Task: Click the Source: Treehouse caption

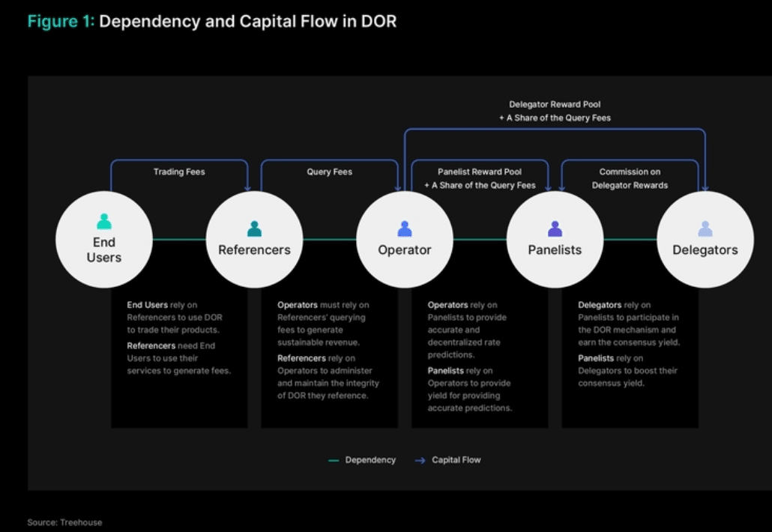Action: (64, 523)
